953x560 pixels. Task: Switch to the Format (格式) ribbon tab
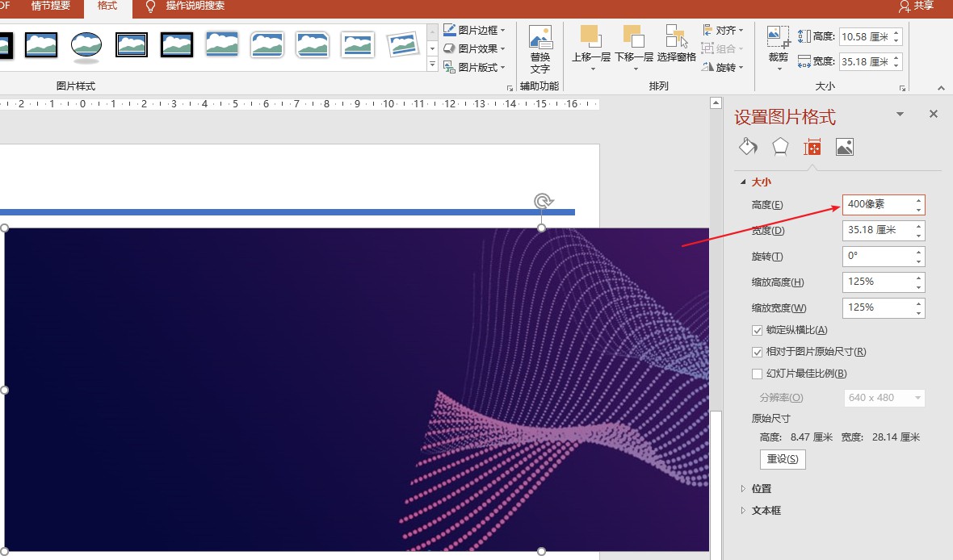(107, 6)
